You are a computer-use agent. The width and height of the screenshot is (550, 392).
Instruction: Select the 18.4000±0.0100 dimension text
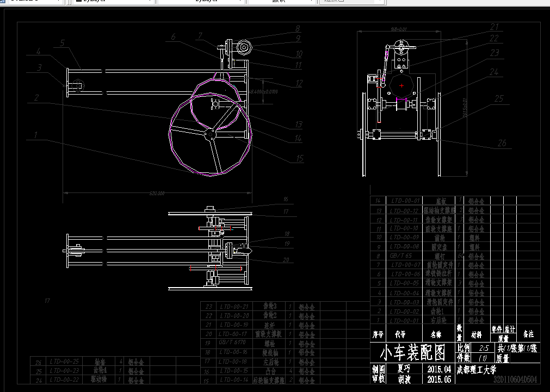point(263,91)
